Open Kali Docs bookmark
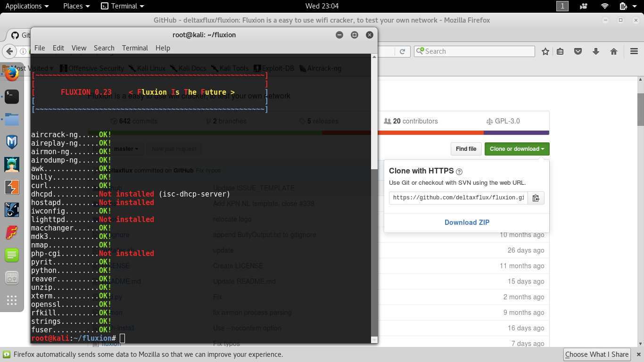Viewport: 644px width, 362px height. click(189, 68)
